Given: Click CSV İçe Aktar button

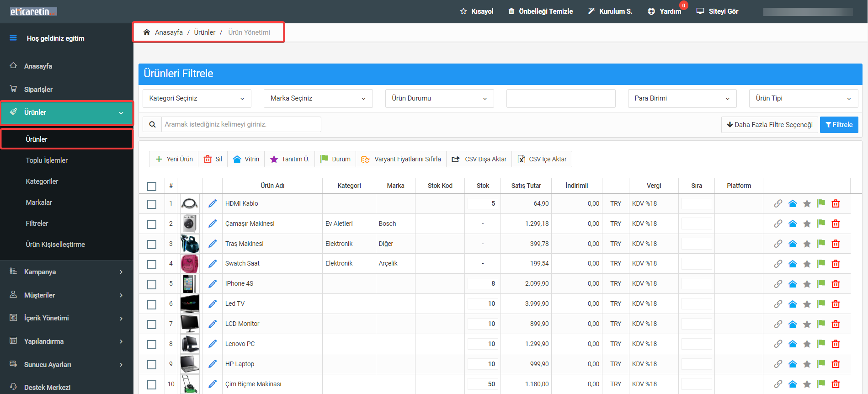Looking at the screenshot, I should pos(542,159).
